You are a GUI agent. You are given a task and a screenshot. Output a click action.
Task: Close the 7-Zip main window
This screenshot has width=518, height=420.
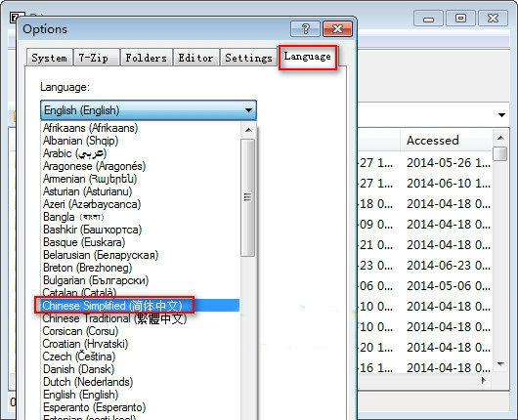[x=493, y=19]
